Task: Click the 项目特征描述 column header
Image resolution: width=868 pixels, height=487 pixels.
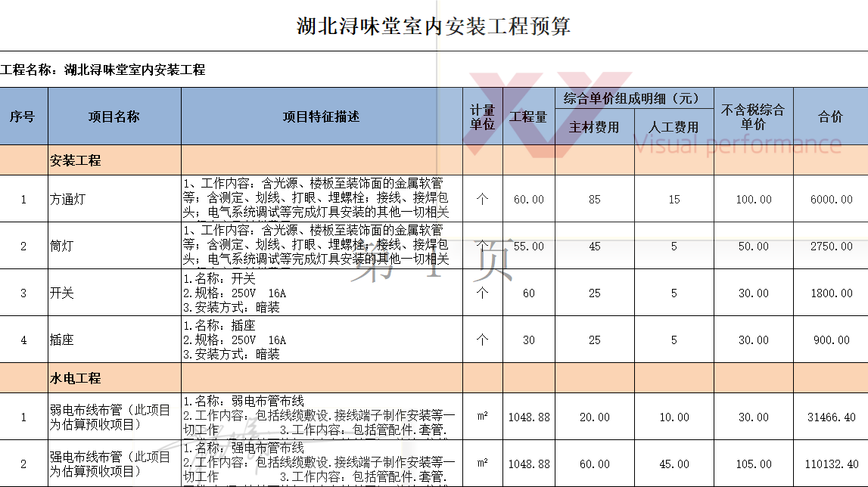Action: (x=321, y=116)
